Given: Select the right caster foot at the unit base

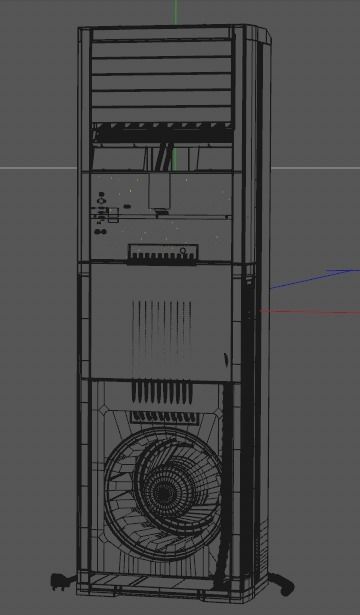Looking at the screenshot, I should 282,584.
